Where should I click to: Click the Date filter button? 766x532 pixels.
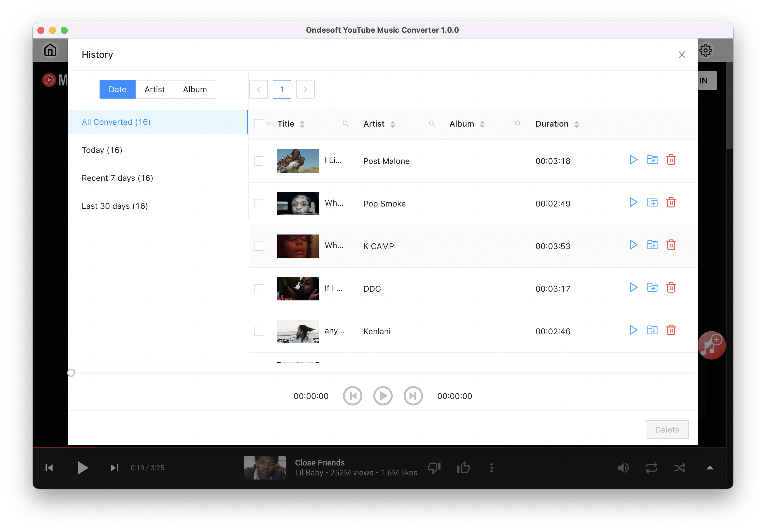click(117, 89)
